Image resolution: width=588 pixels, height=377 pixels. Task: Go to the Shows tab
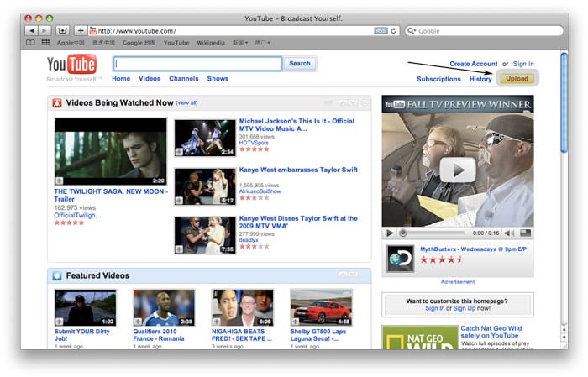tap(218, 78)
